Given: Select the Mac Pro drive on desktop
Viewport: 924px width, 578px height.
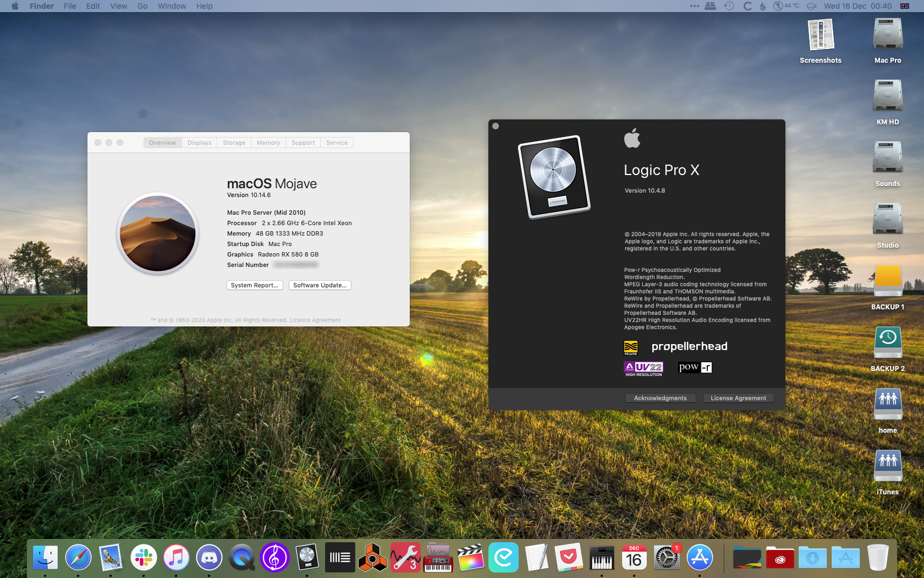Looking at the screenshot, I should pos(888,34).
